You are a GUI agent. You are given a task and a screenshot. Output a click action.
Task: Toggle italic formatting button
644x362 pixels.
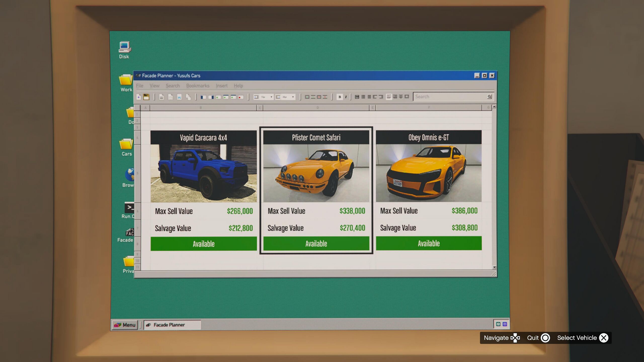pyautogui.click(x=346, y=97)
